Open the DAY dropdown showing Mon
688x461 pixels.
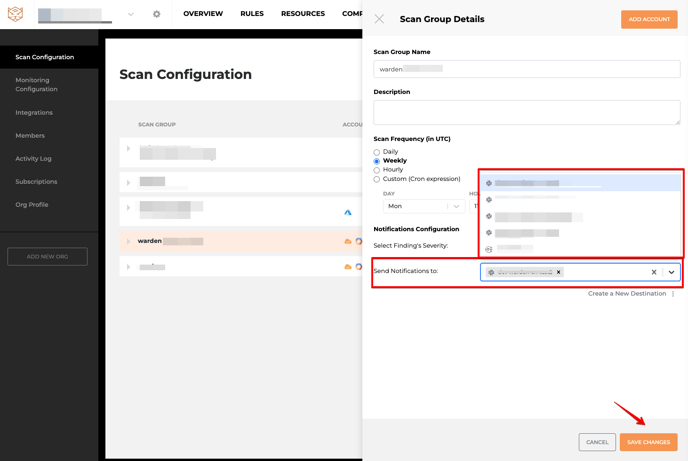coord(424,206)
